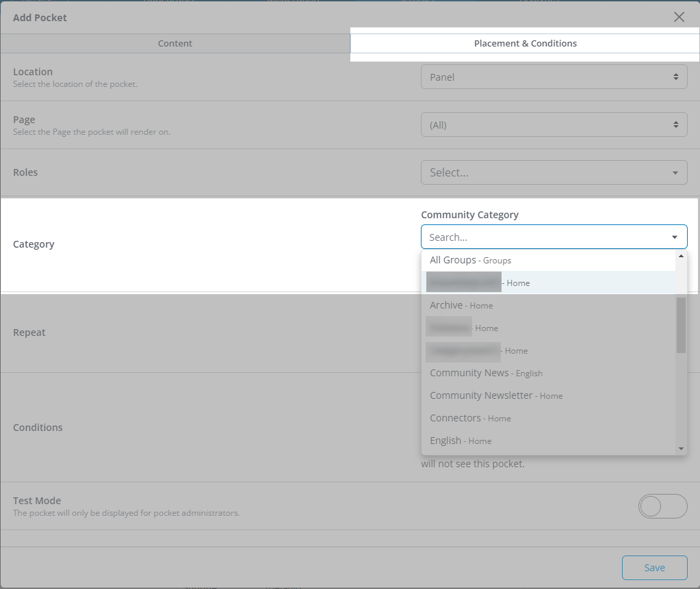Switch to the Content tab
This screenshot has width=700, height=589.
tap(175, 44)
